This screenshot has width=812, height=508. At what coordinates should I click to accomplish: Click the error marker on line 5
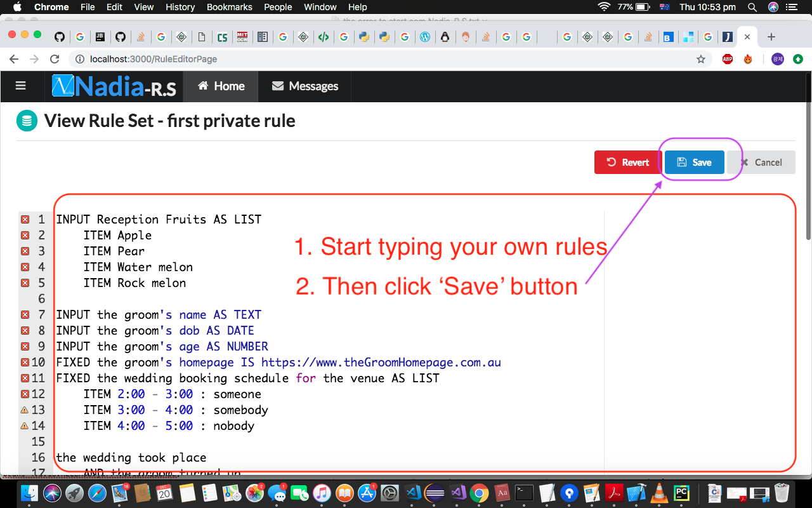(x=25, y=283)
